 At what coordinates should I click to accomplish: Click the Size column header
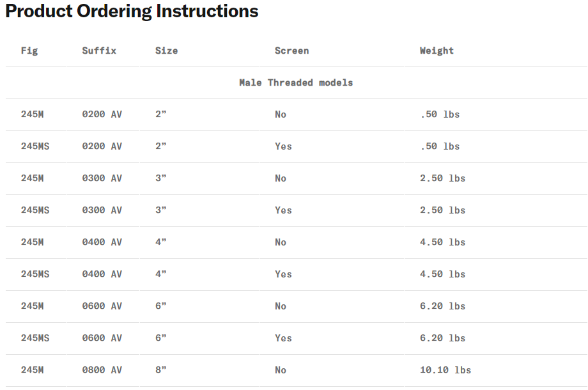pyautogui.click(x=166, y=51)
